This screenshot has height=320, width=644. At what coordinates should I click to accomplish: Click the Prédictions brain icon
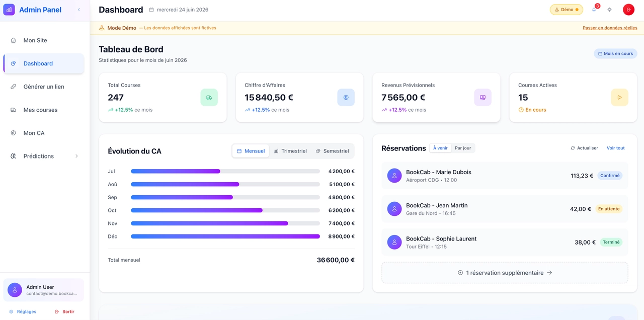pos(14,156)
